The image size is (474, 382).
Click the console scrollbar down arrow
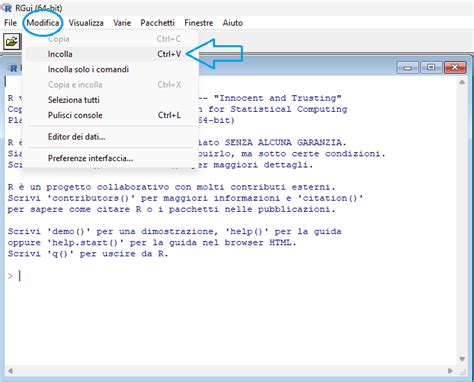462,359
